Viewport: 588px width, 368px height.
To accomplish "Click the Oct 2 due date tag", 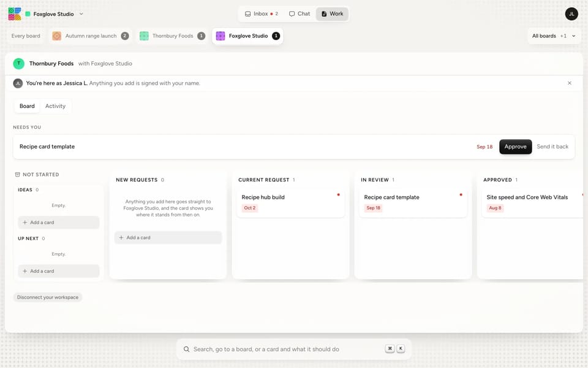I will click(x=250, y=208).
